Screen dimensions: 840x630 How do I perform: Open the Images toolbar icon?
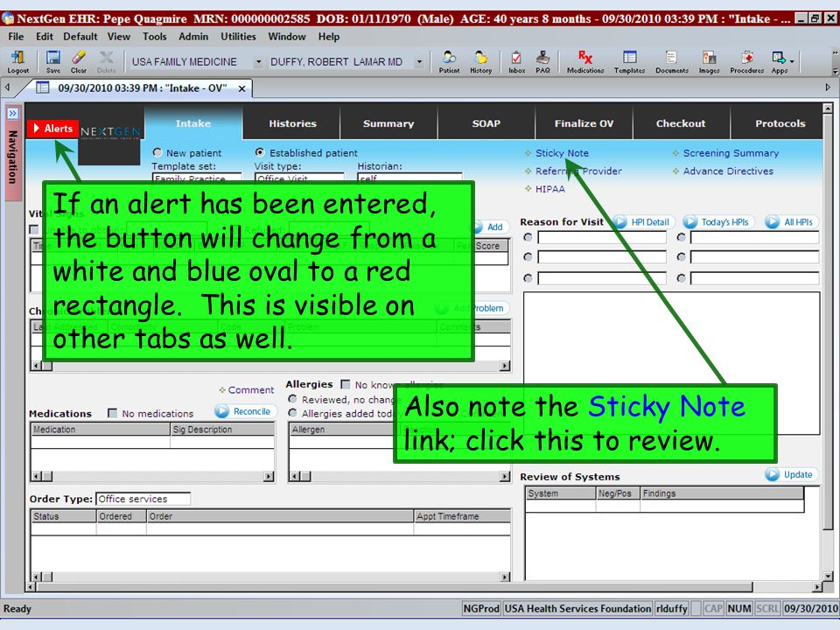pos(709,61)
